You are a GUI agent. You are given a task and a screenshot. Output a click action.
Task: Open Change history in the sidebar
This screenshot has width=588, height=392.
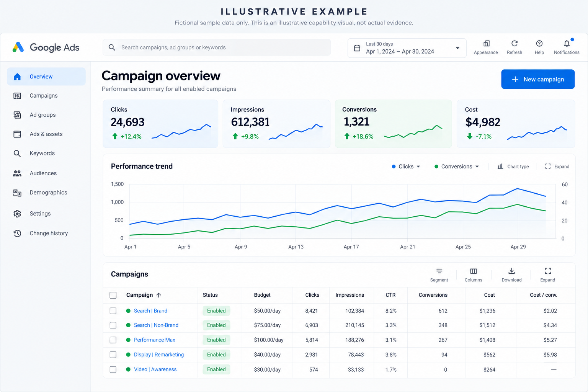click(x=46, y=233)
